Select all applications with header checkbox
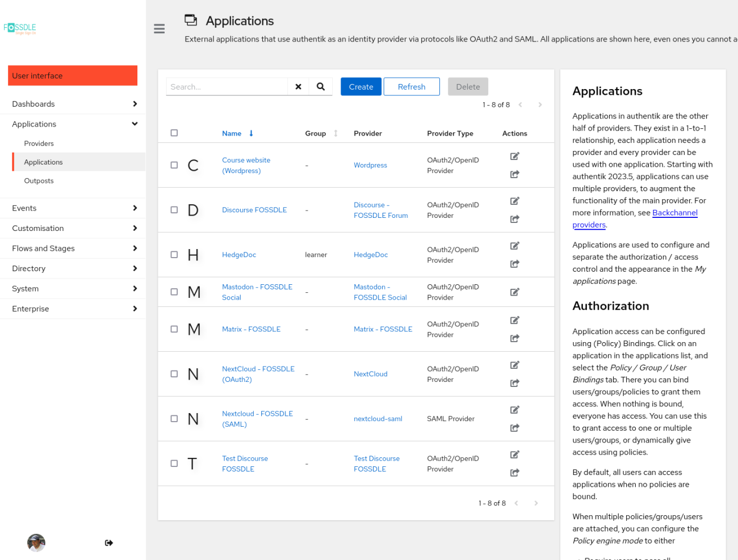 click(x=174, y=133)
